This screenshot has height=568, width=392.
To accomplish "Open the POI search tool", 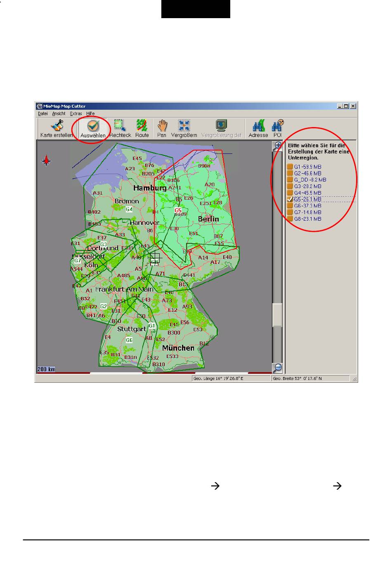I will (277, 128).
